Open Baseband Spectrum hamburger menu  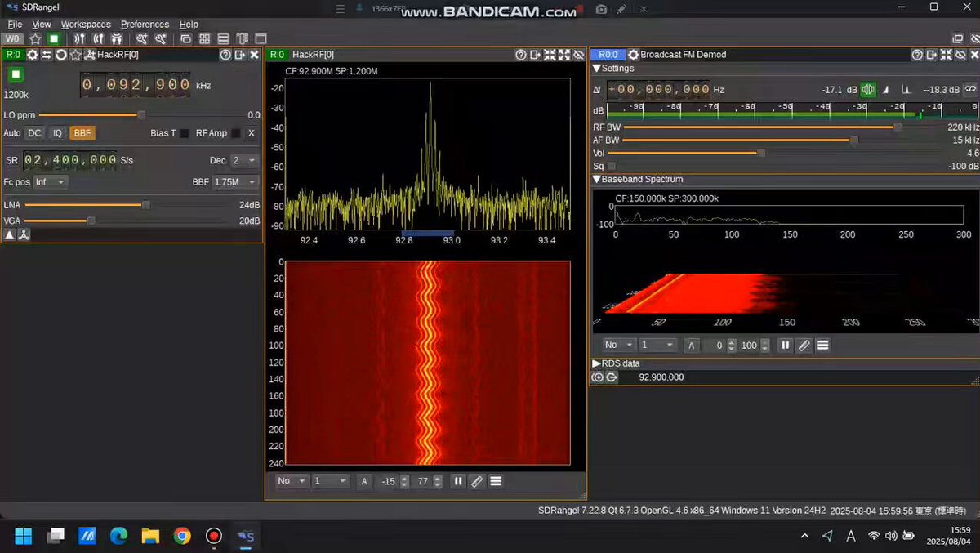(822, 345)
